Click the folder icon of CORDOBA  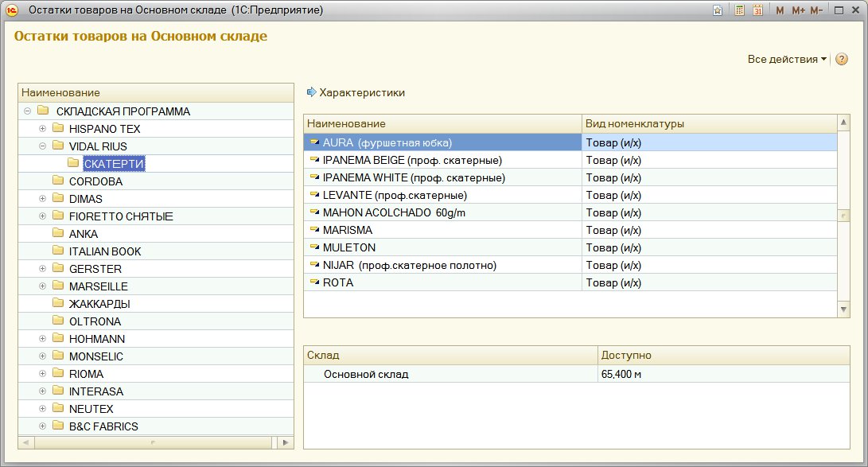coord(58,181)
